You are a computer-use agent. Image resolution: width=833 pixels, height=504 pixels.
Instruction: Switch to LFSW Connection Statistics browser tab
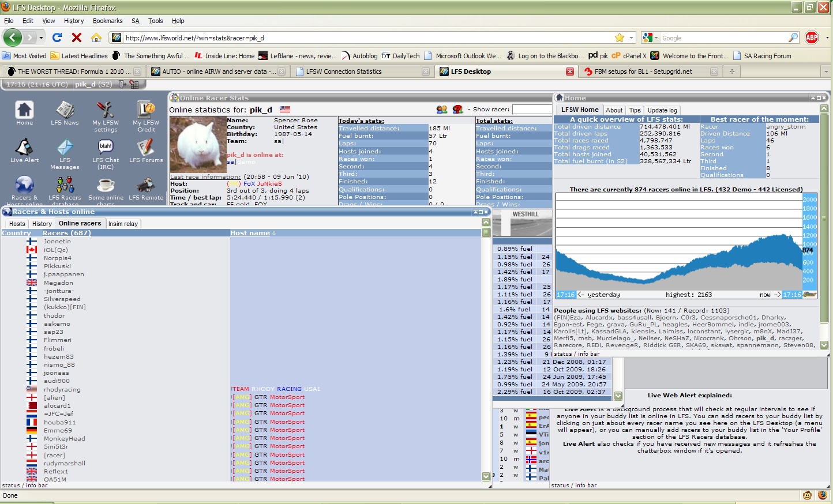(362, 72)
